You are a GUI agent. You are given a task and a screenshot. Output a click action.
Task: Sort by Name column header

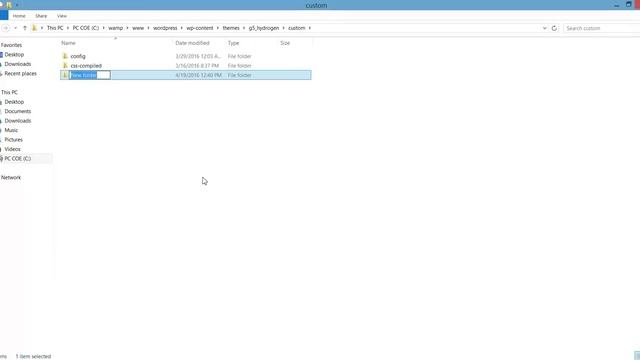click(68, 43)
